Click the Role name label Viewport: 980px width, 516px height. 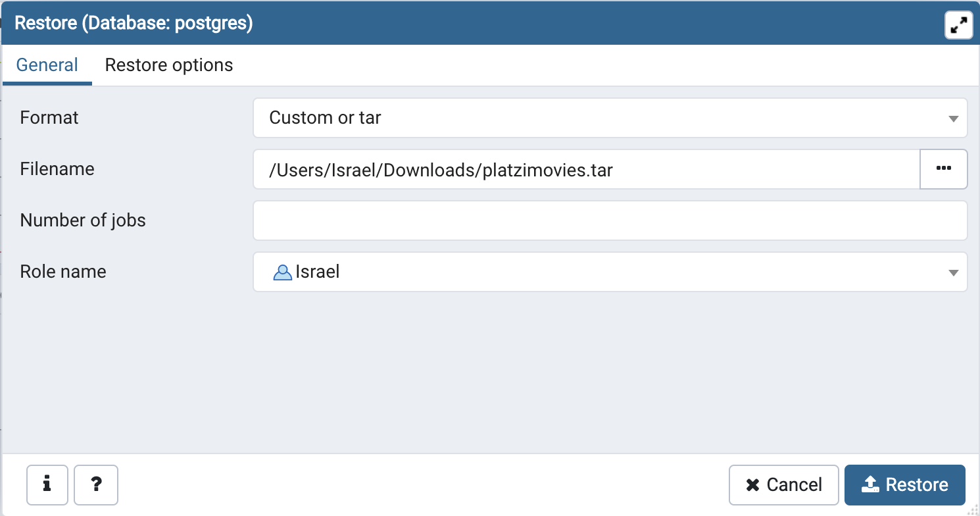63,272
